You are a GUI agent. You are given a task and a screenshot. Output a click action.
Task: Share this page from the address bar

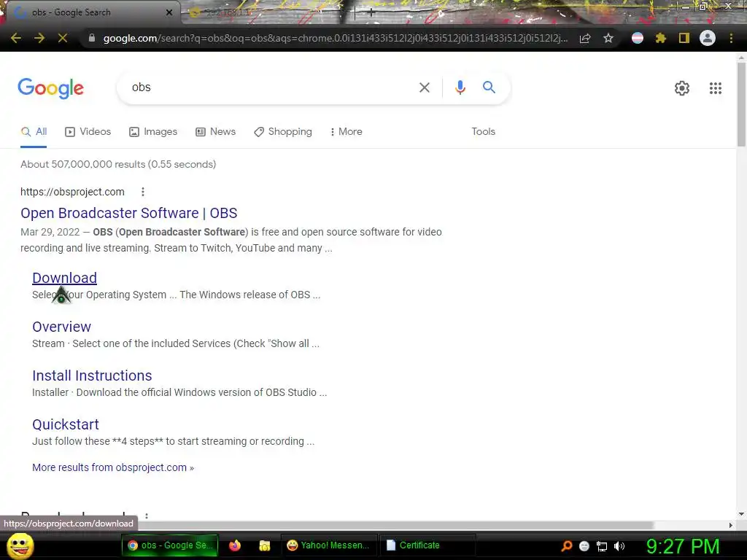tap(585, 38)
